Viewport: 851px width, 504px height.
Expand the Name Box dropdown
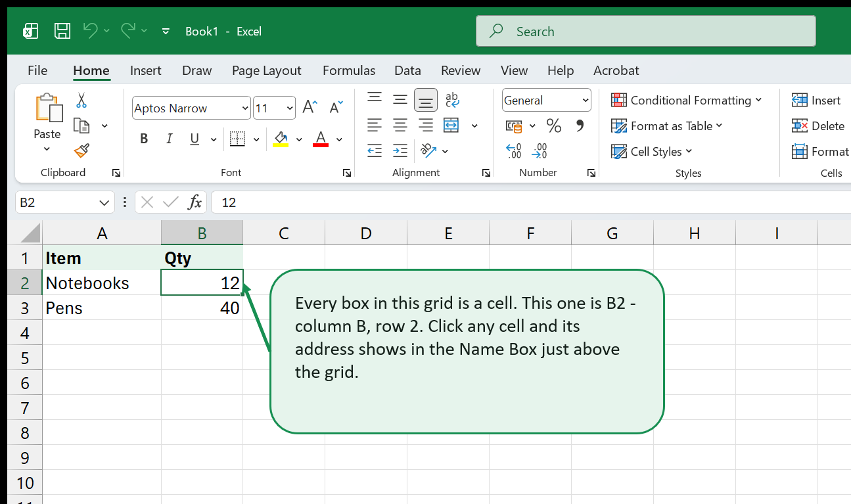tap(104, 202)
